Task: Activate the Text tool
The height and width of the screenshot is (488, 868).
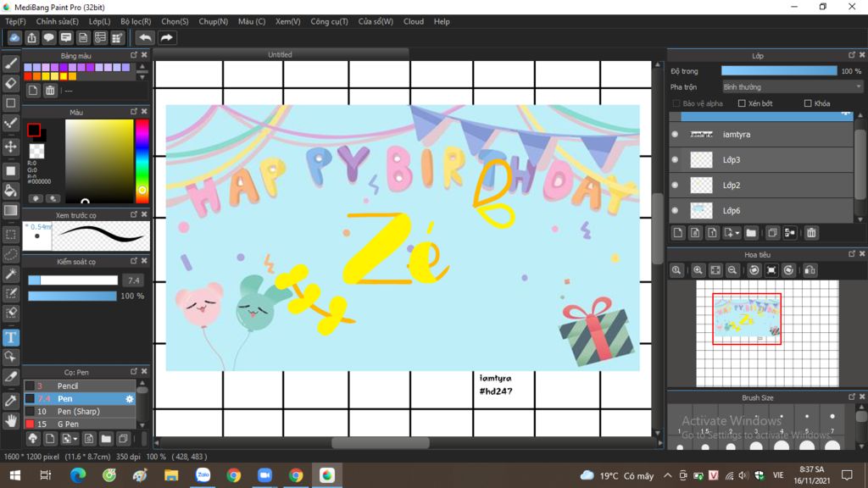Action: click(x=10, y=337)
